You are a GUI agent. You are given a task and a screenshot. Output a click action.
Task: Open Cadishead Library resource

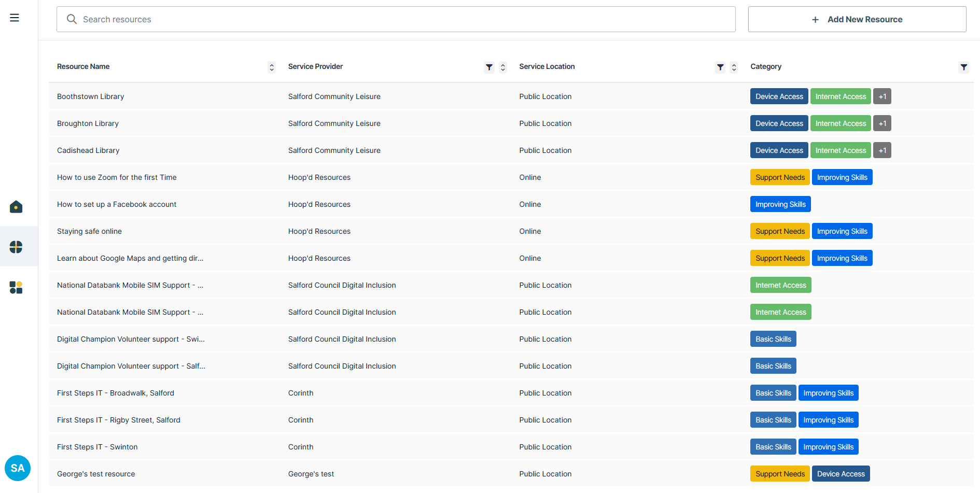(x=88, y=150)
